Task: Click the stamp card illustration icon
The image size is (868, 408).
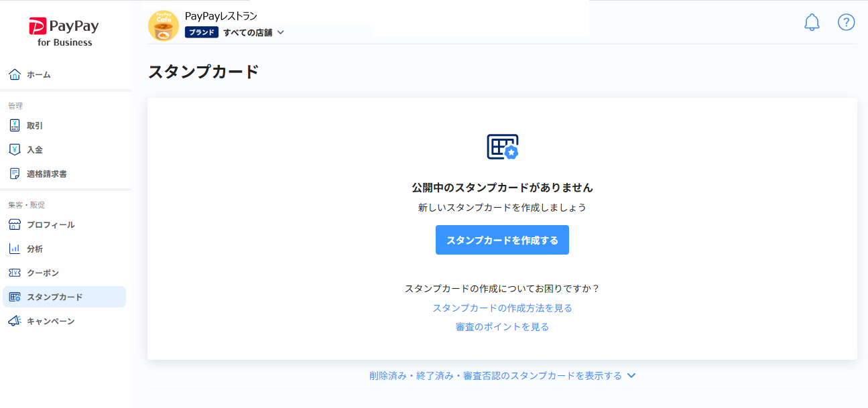Action: coord(503,147)
